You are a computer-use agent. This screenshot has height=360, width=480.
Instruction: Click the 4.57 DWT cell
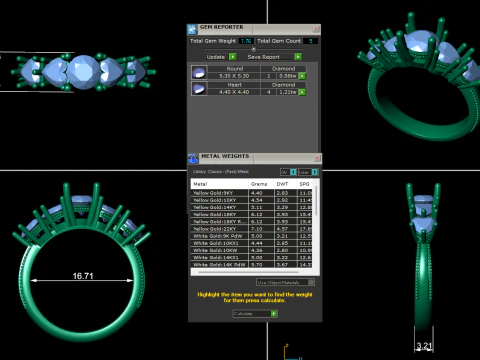(x=285, y=229)
